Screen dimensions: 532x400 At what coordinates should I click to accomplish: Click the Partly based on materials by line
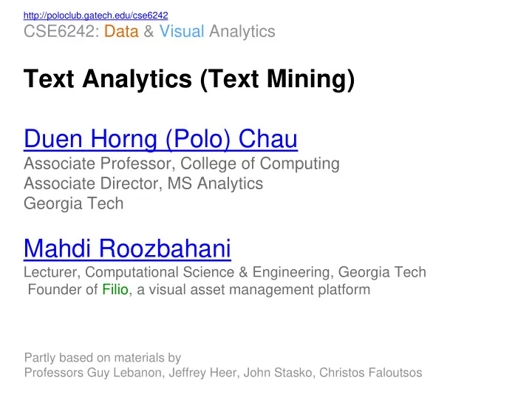(103, 358)
